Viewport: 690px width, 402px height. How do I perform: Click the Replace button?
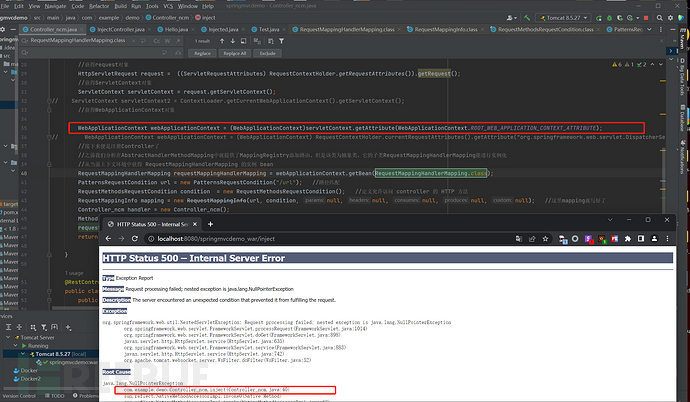pyautogui.click(x=202, y=53)
